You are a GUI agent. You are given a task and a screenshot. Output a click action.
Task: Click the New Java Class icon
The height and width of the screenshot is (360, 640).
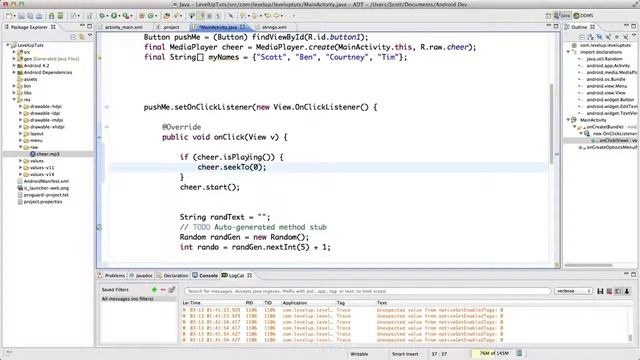click(x=151, y=16)
